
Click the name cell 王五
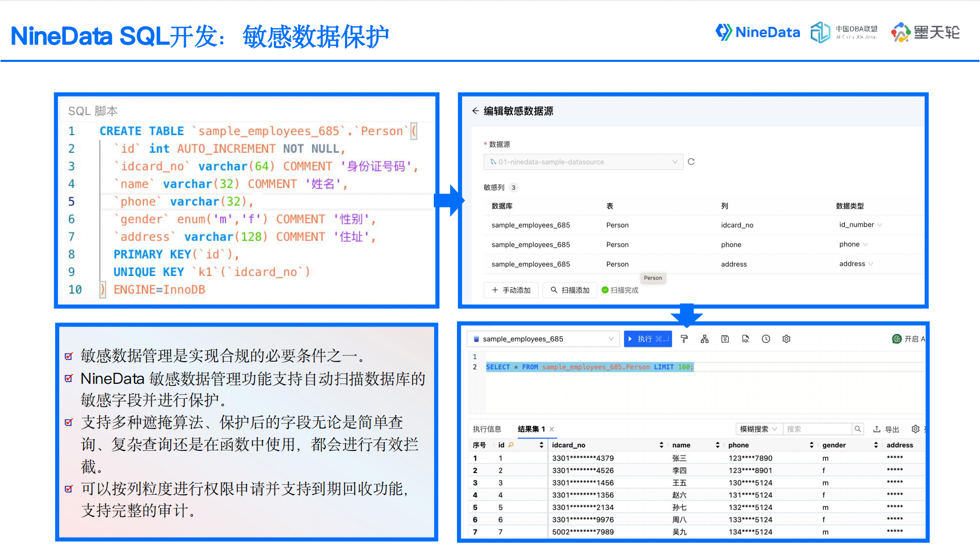click(x=679, y=483)
